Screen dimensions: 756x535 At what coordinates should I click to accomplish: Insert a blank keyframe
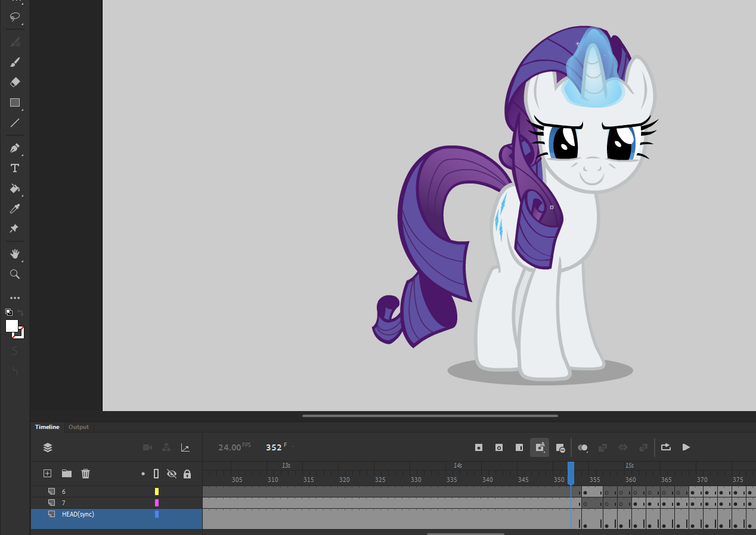click(x=499, y=447)
